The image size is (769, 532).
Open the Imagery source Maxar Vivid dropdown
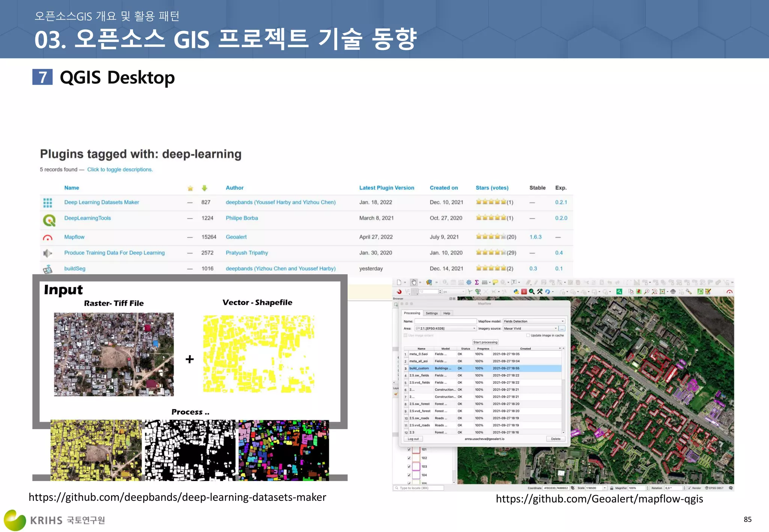531,329
